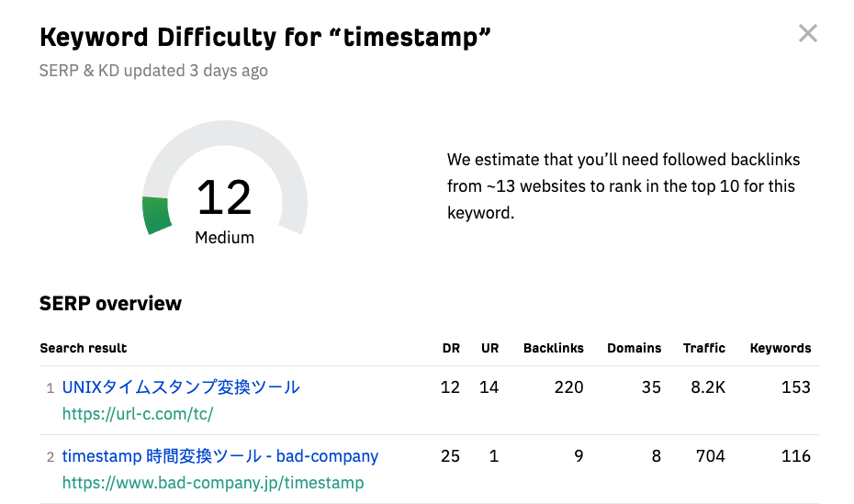Visit the url-c.com/tc/ URL link

tap(138, 414)
